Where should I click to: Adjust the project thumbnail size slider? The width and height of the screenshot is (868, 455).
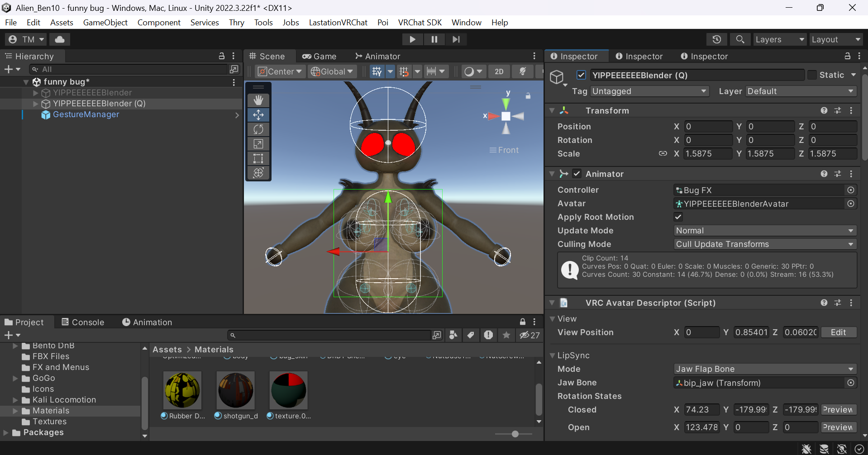click(515, 434)
